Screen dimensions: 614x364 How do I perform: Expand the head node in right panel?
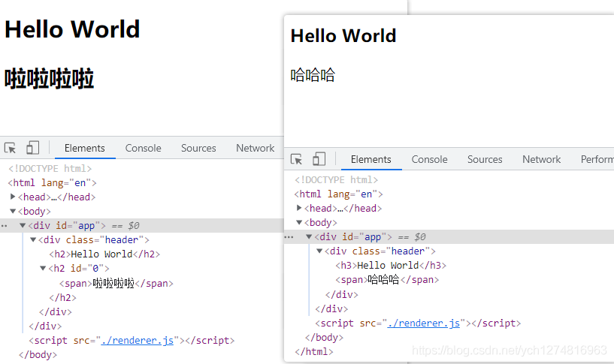point(299,208)
